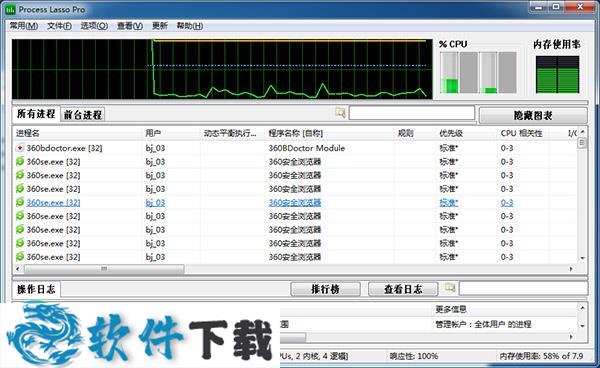Viewport: 600px width, 368px height.
Task: Sort by the 程序名称 [自称] column header
Action: 295,133
